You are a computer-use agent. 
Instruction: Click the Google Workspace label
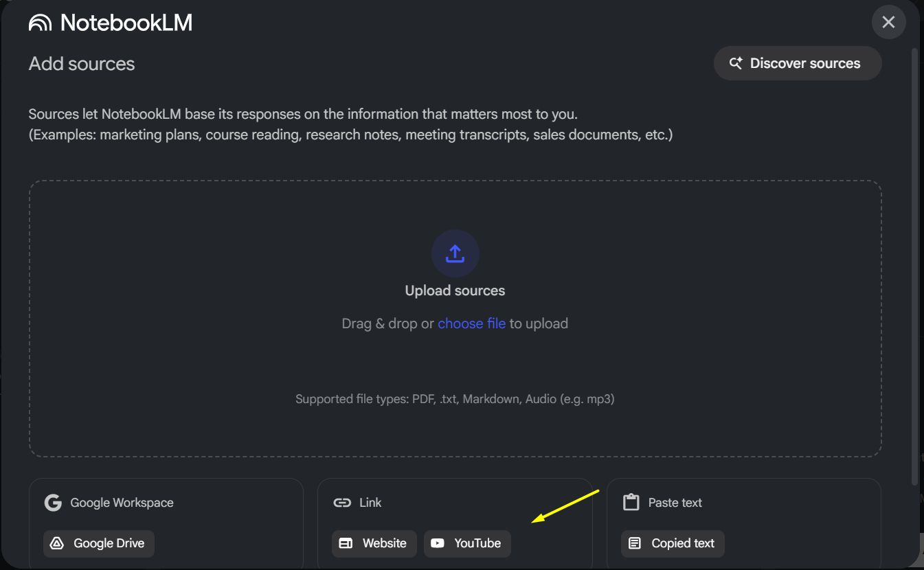(122, 503)
